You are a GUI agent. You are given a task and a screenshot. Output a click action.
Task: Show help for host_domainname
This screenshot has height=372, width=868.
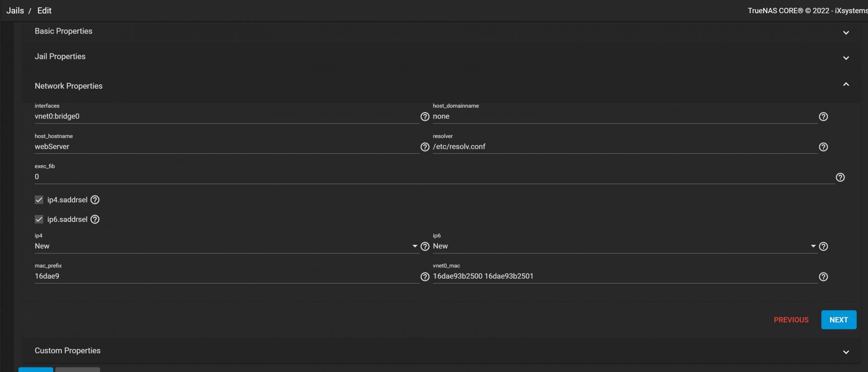click(823, 117)
